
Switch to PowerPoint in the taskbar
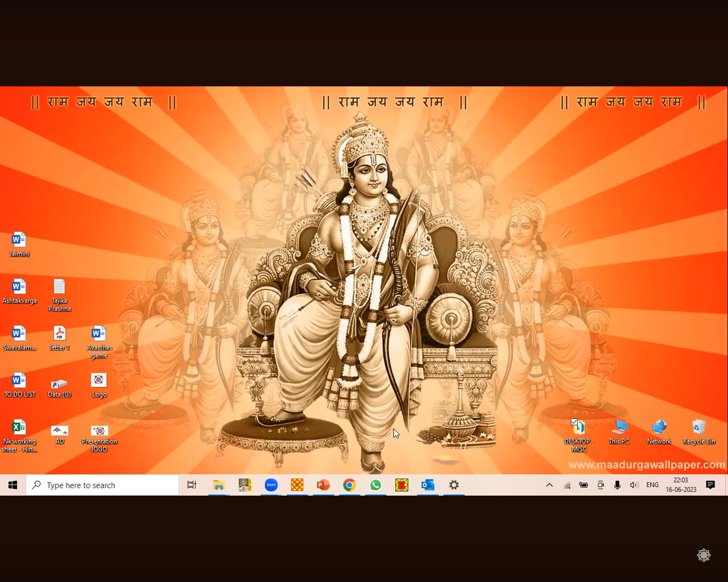coord(323,485)
